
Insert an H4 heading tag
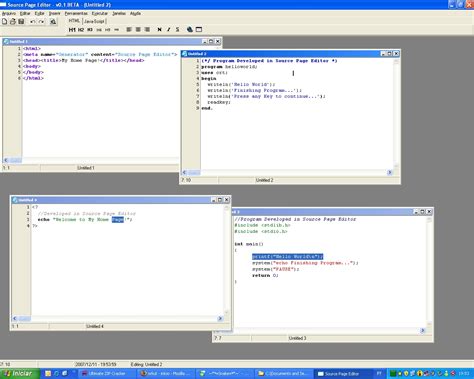99,30
